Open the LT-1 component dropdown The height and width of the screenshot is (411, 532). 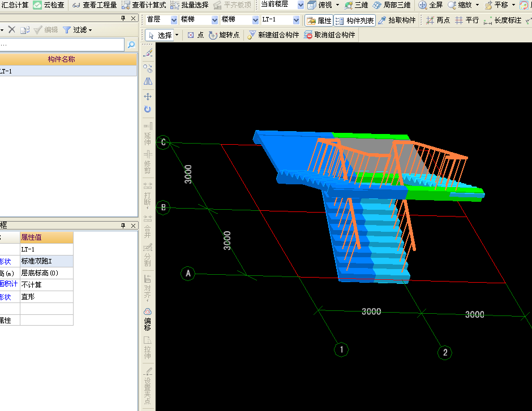296,20
